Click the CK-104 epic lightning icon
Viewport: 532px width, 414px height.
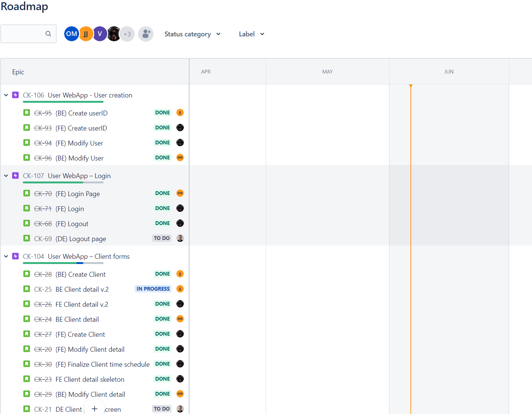tap(15, 256)
